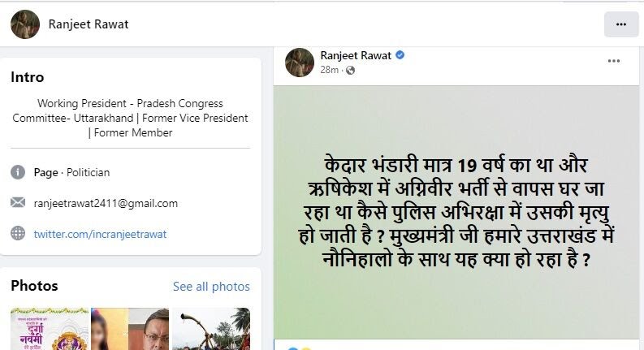Screen dimensions: 644x350
Task: Click the blue verified badge beside Ranjeet Rawat
Action: point(400,55)
